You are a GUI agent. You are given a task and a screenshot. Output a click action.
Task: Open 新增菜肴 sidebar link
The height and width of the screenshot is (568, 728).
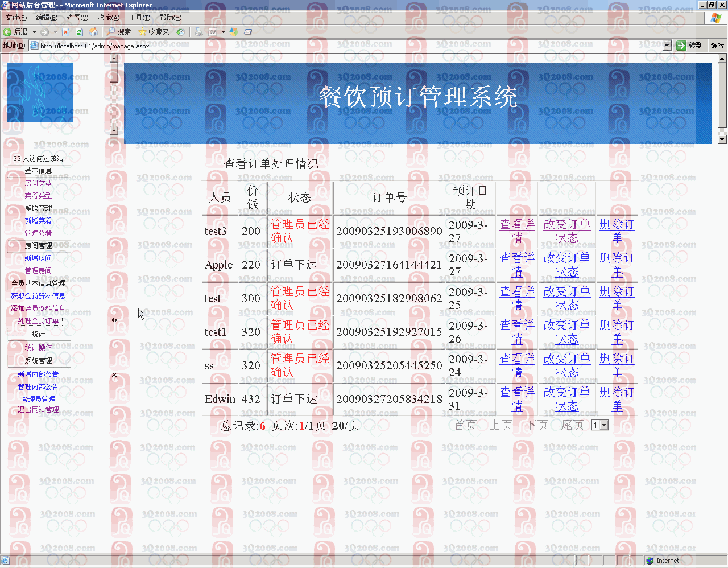pyautogui.click(x=38, y=221)
